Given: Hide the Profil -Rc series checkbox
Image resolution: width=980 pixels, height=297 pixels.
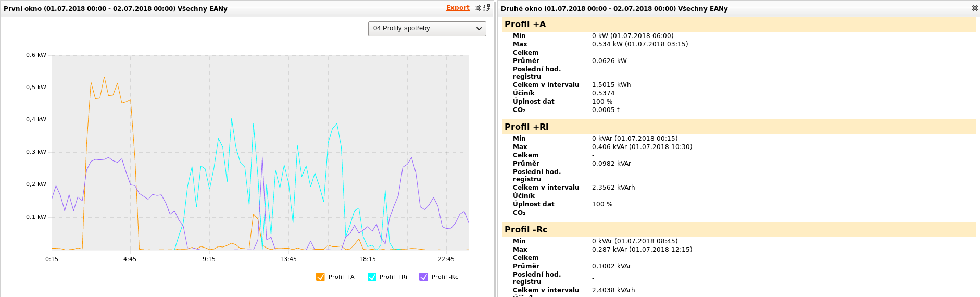Looking at the screenshot, I should (423, 277).
